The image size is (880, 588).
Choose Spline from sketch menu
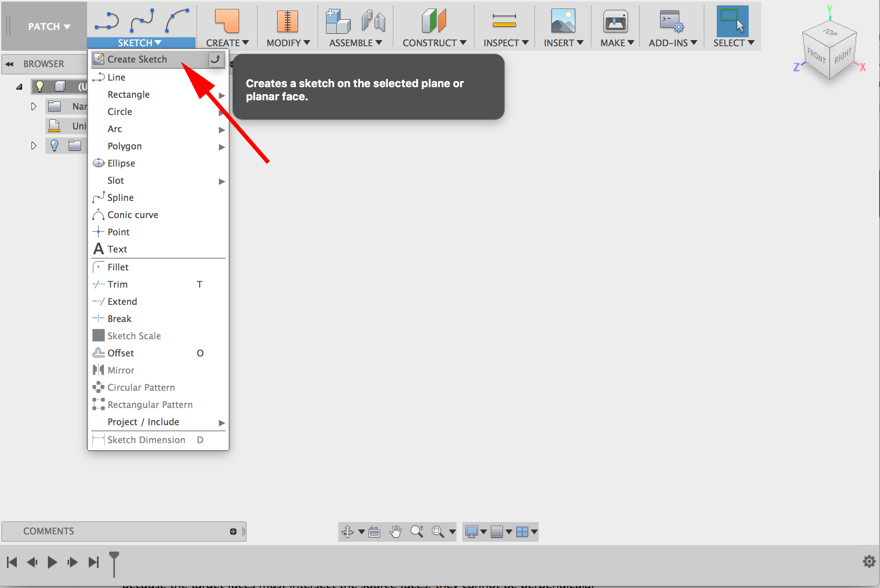158,198
